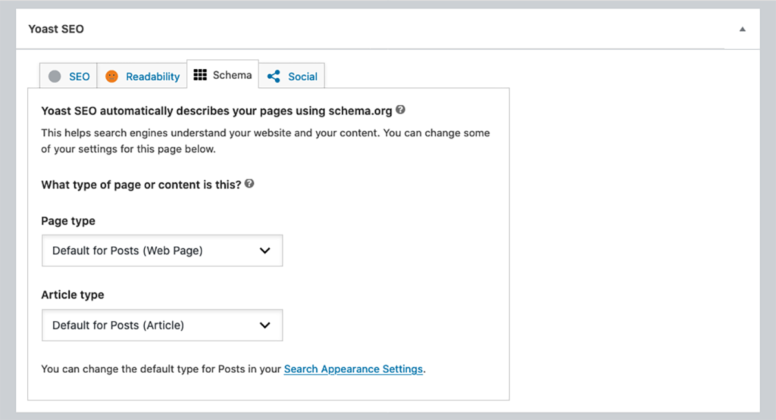Open the SEO tab

pos(68,76)
